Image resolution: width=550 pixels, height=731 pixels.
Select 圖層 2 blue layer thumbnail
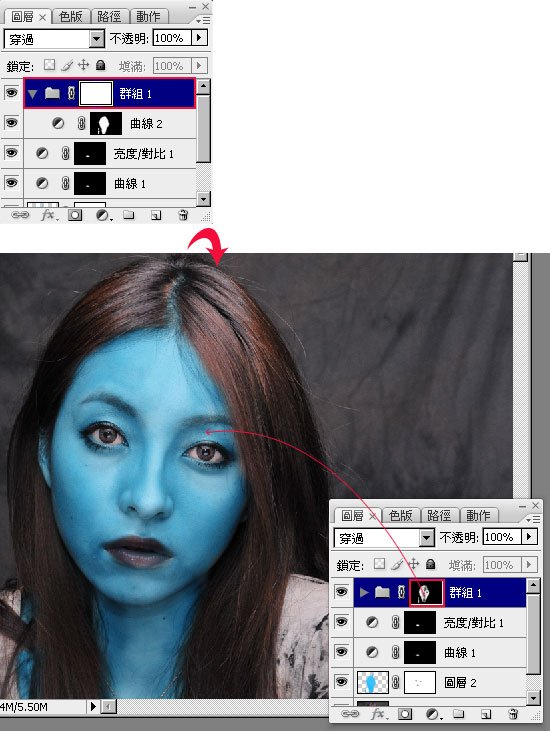tap(372, 683)
